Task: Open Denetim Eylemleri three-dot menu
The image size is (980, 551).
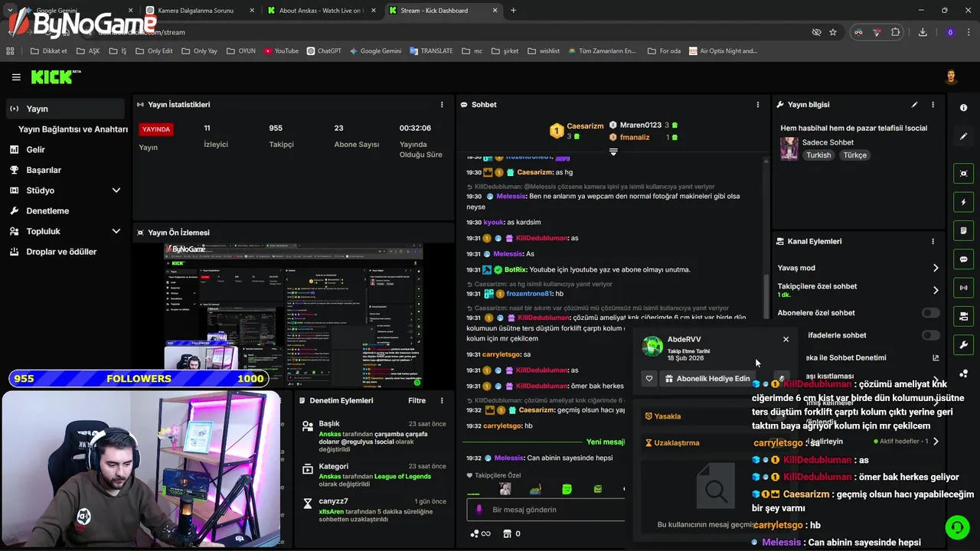Action: (442, 400)
